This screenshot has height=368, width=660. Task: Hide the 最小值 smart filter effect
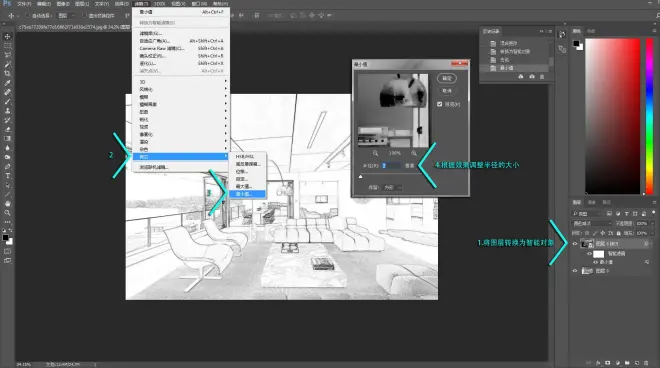596,262
